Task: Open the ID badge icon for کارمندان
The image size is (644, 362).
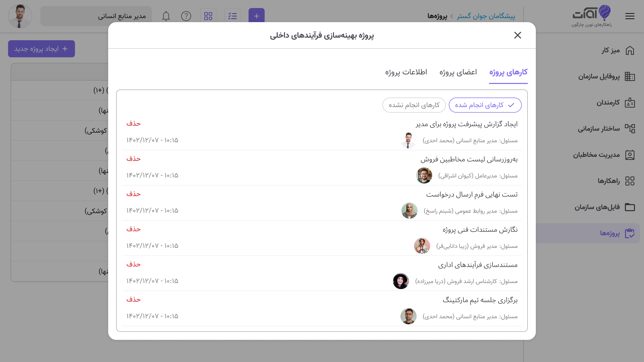Action: click(630, 103)
